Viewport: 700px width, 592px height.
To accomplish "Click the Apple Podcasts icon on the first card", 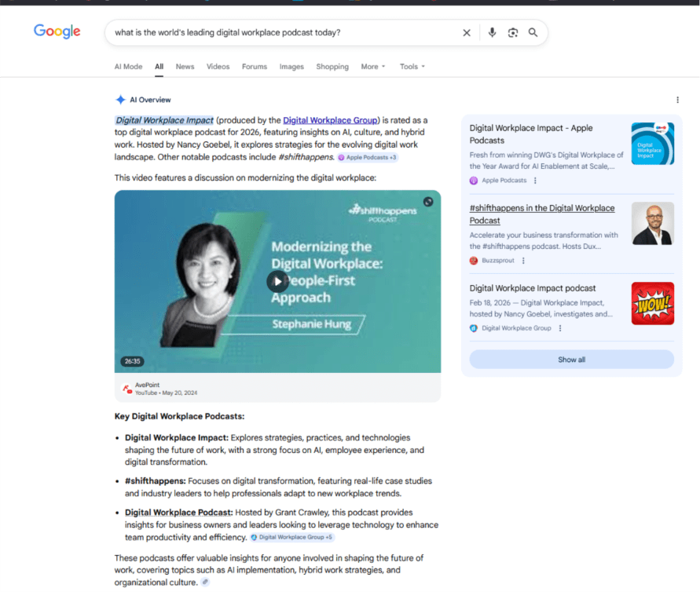I will 472,181.
